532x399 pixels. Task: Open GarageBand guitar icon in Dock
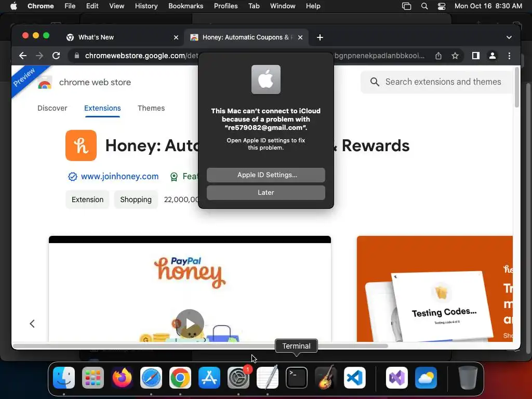coord(326,378)
